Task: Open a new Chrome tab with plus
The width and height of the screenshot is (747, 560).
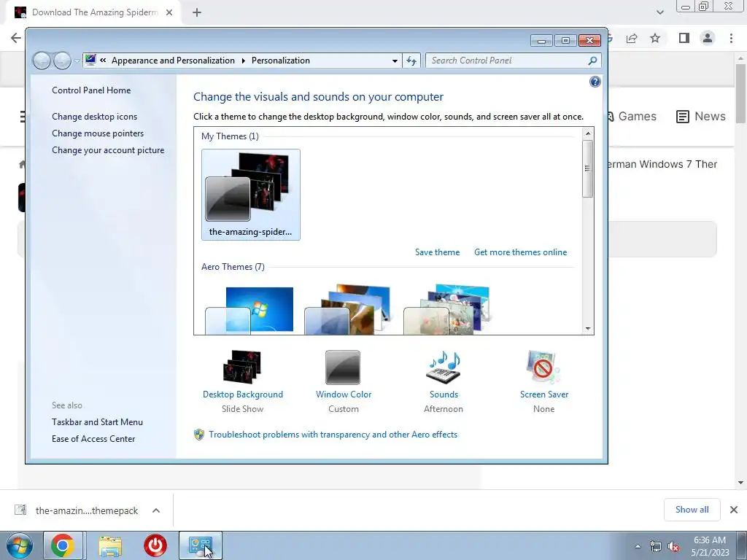Action: click(x=197, y=12)
